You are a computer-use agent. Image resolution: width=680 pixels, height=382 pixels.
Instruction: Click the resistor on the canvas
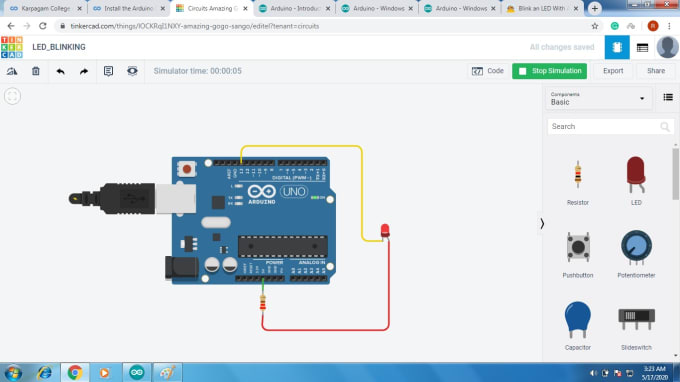(262, 302)
